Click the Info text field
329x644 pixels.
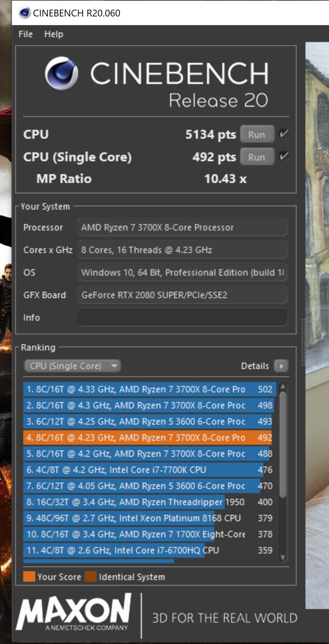tap(182, 317)
